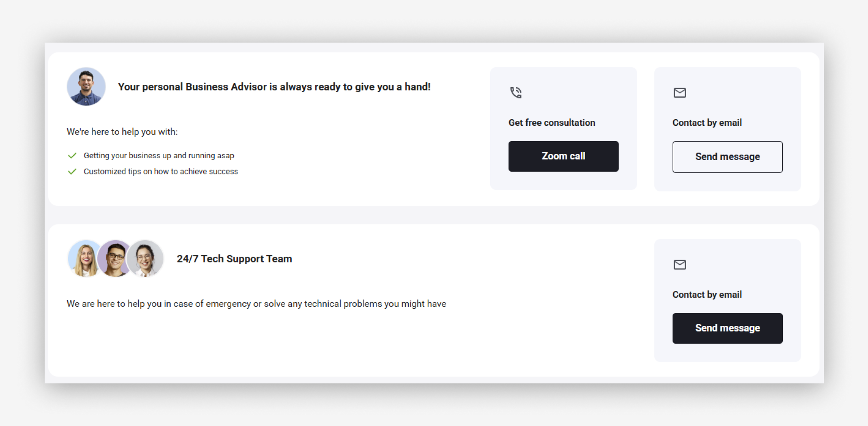This screenshot has height=426, width=868.
Task: Select the Getting your business up and running text
Action: click(159, 156)
